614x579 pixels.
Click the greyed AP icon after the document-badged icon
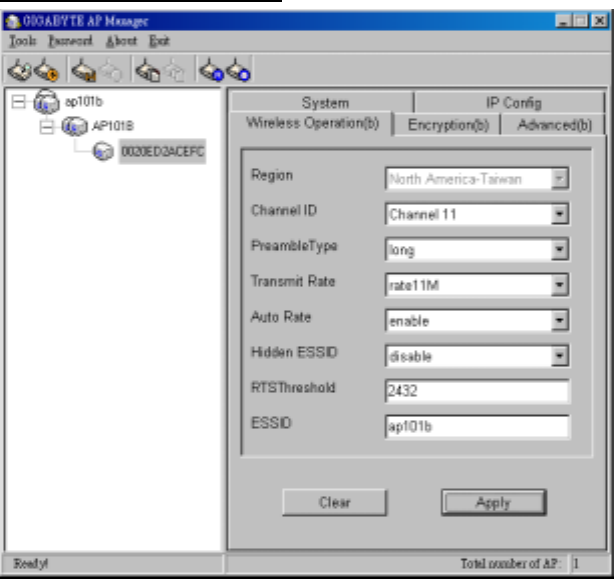(175, 71)
